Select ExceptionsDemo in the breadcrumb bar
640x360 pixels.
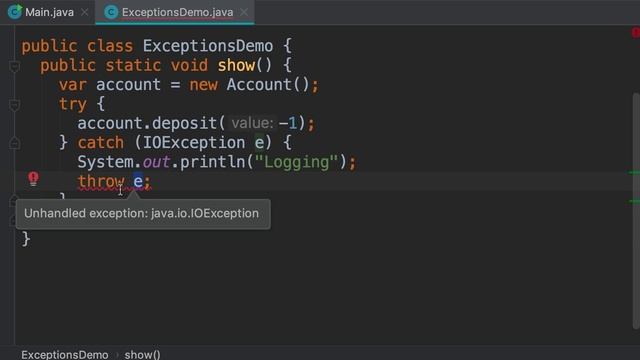point(65,354)
